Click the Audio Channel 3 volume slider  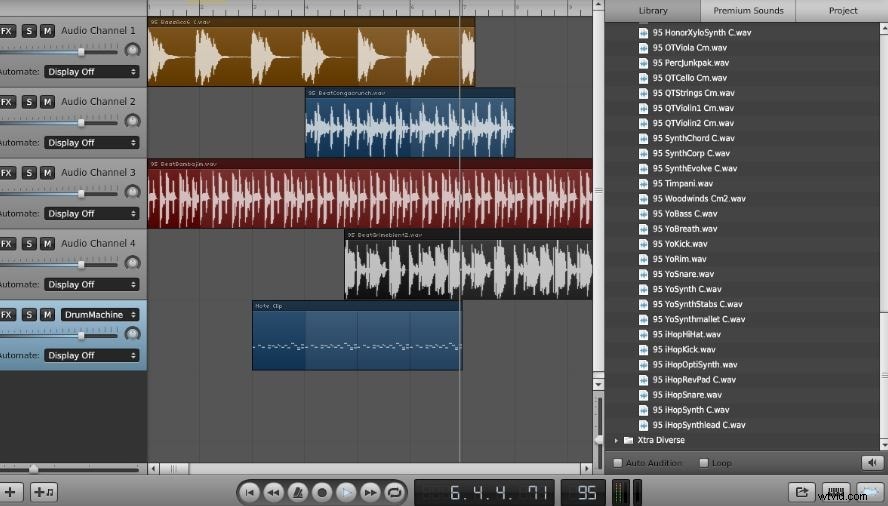click(x=81, y=193)
